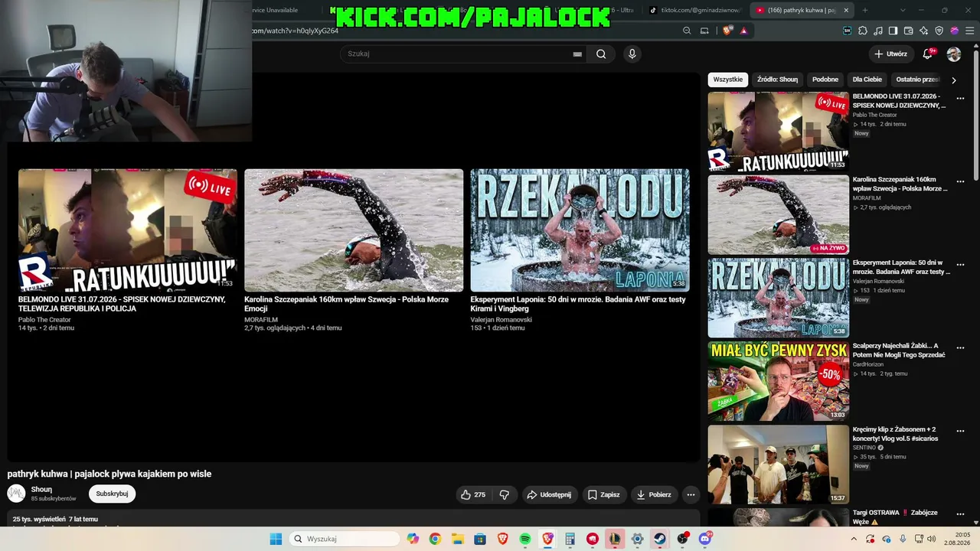
Task: Open options for Kręcimy klip z Żabsonem video
Action: [960, 431]
